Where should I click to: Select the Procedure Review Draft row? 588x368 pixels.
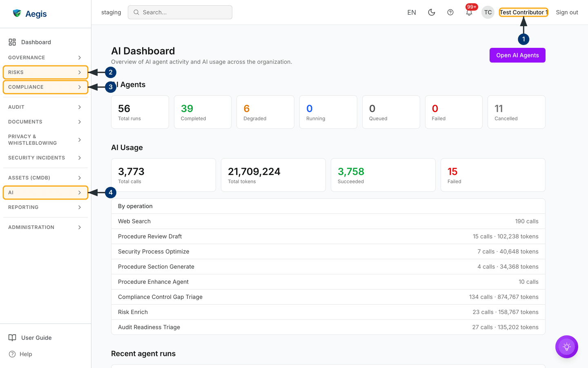pyautogui.click(x=328, y=236)
